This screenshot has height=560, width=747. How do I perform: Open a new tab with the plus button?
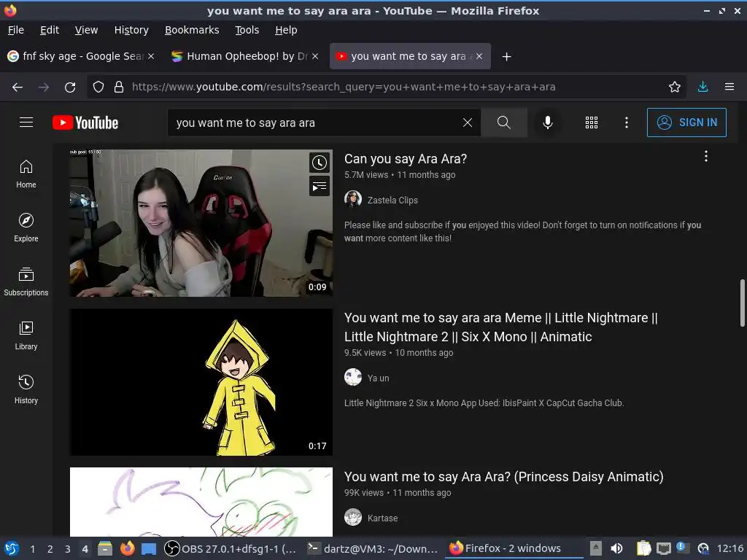point(506,57)
